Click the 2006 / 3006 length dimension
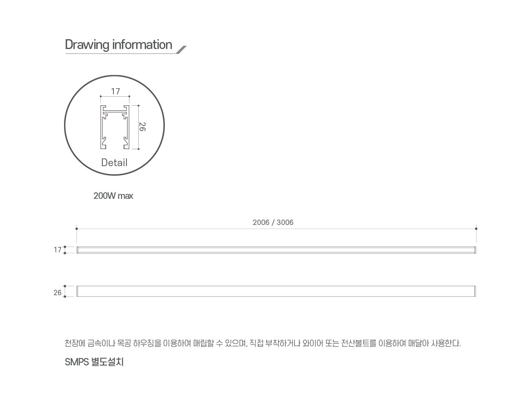This screenshot has width=532, height=405. click(273, 223)
